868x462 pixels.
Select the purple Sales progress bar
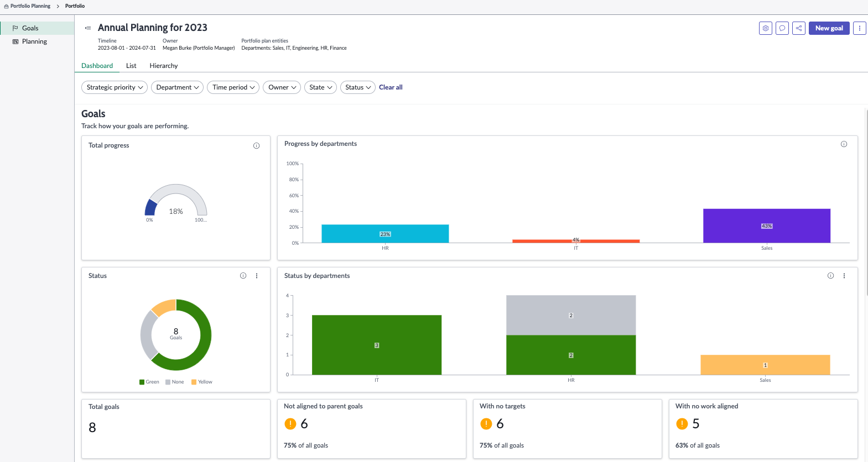point(767,225)
